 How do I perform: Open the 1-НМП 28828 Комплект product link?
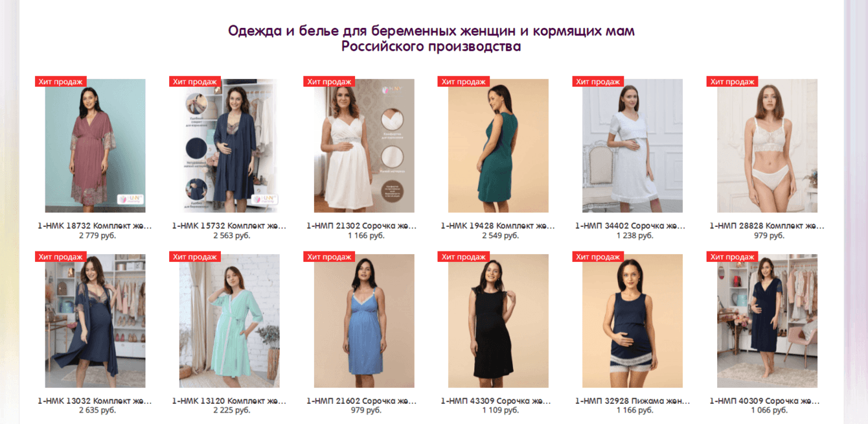coord(766,226)
